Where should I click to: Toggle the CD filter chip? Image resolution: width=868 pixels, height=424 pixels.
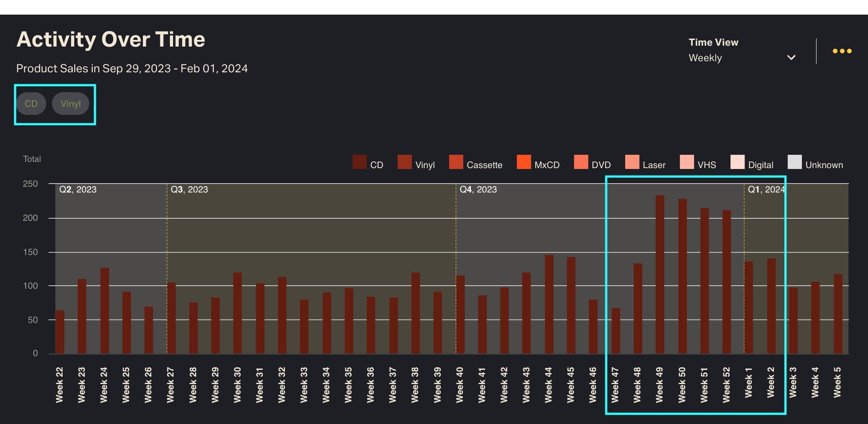click(31, 104)
